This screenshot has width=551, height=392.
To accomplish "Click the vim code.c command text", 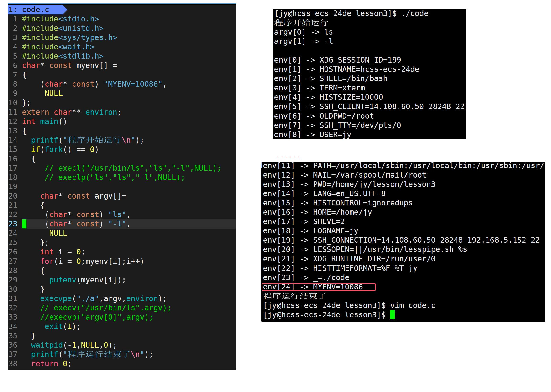I will 413,306.
